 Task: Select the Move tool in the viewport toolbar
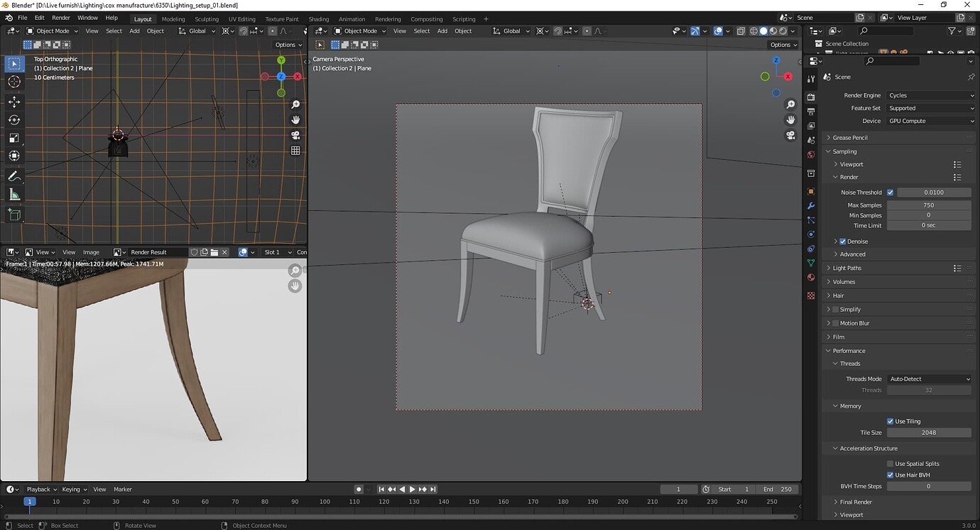pyautogui.click(x=14, y=102)
